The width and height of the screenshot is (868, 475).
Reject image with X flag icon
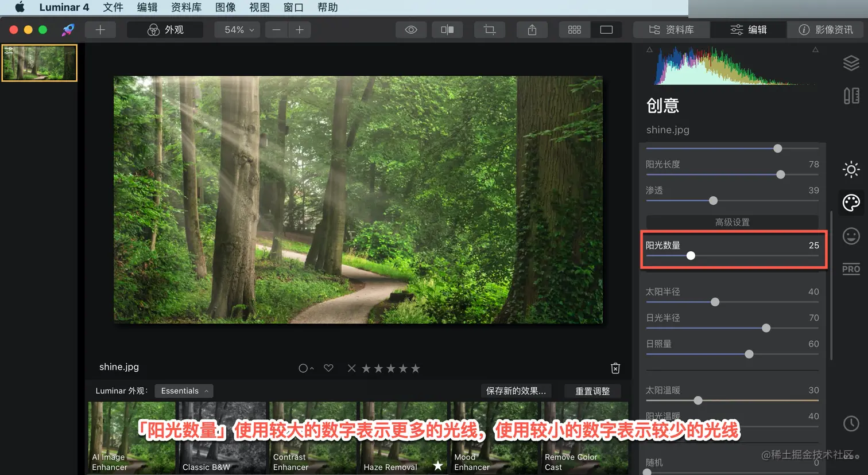352,368
